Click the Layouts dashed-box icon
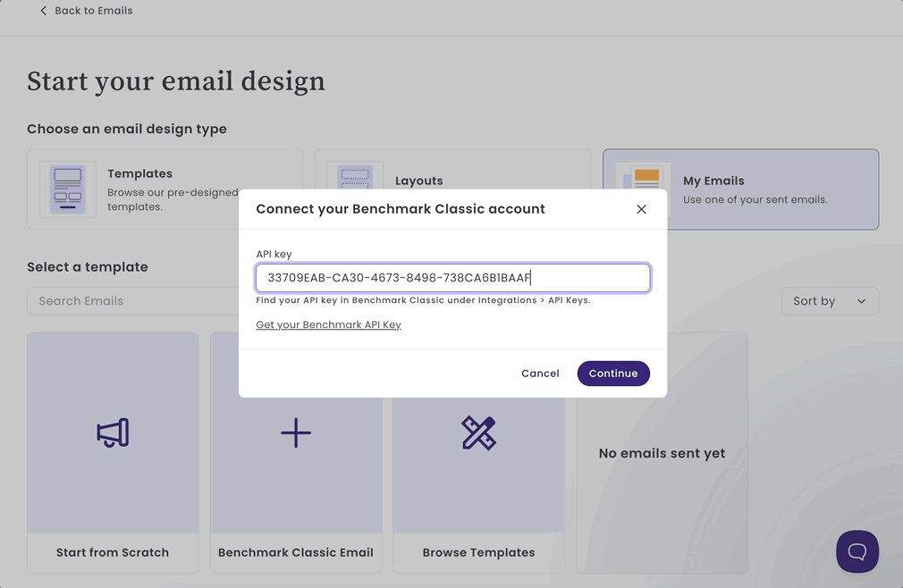This screenshot has height=588, width=903. click(x=355, y=175)
